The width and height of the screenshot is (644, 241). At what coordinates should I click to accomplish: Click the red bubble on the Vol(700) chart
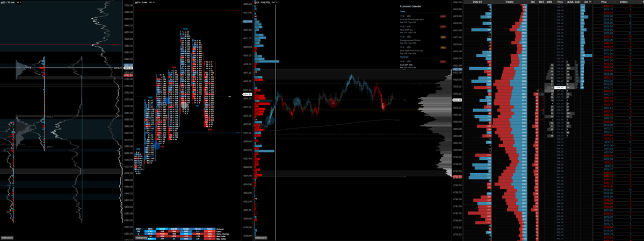click(333, 104)
